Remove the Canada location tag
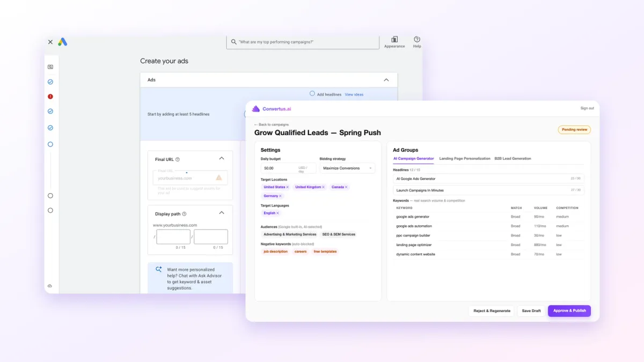 click(346, 187)
